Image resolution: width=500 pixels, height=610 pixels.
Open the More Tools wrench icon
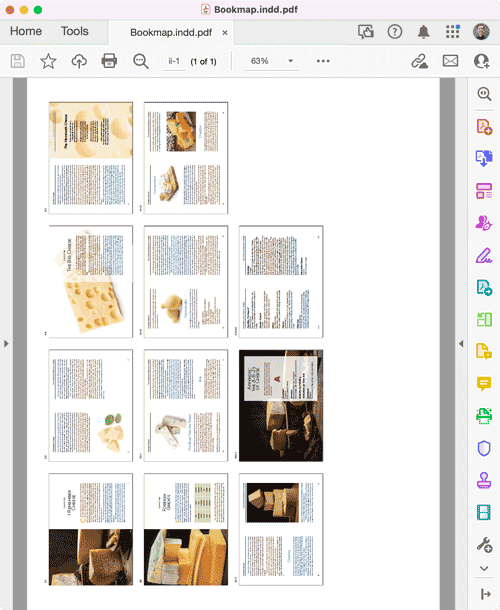484,545
